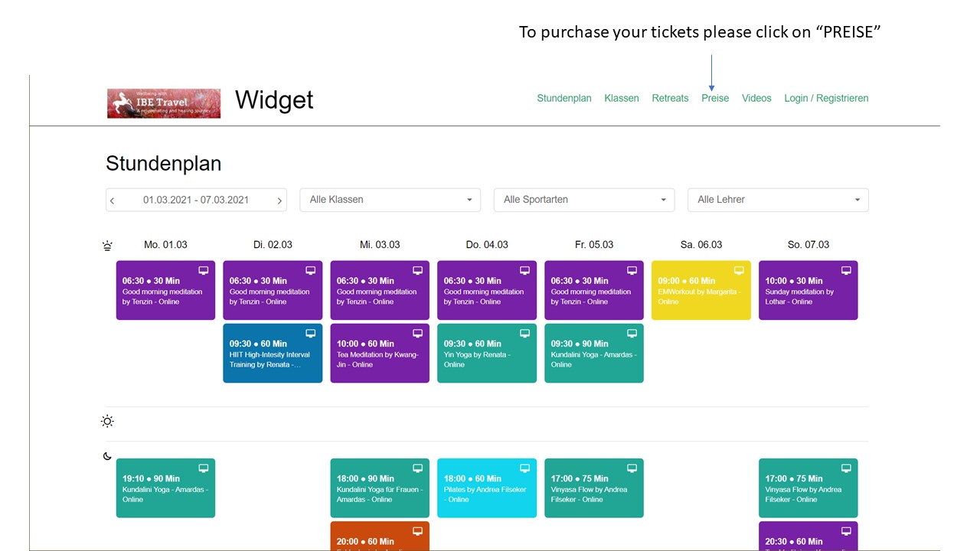Image resolution: width=980 pixels, height=551 pixels.
Task: Open HIIT High-Intensity Interval Training card
Action: [x=273, y=353]
